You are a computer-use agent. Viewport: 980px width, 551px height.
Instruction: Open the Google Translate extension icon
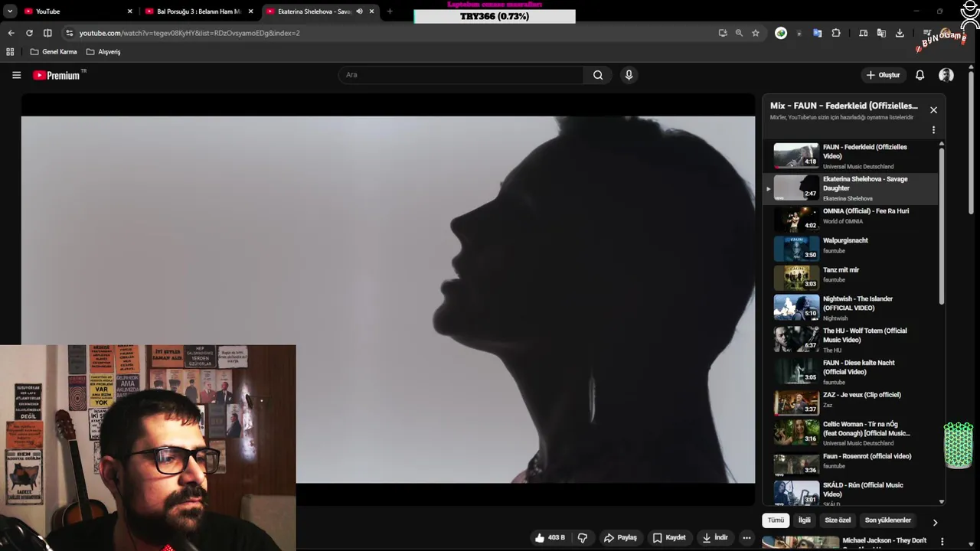click(817, 33)
